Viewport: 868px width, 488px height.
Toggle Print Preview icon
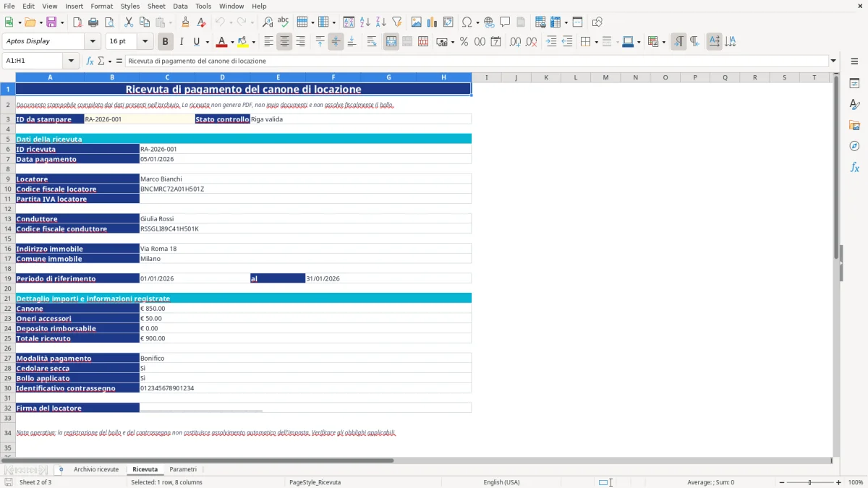pos(109,22)
